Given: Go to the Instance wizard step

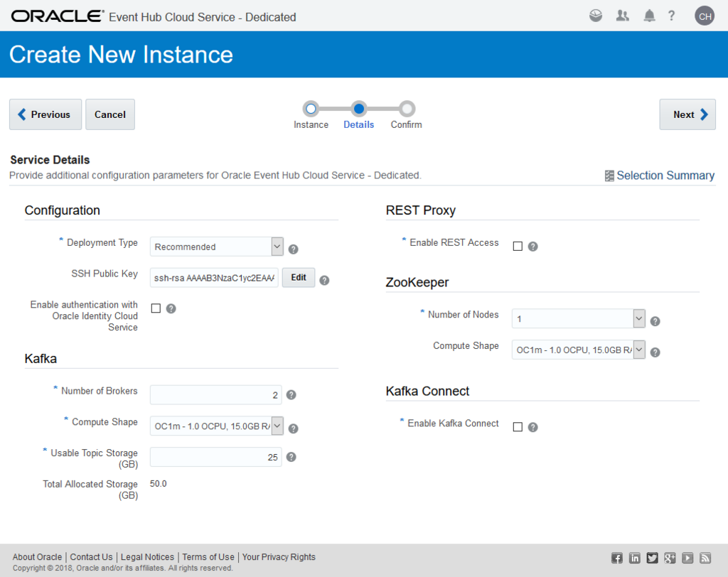Looking at the screenshot, I should (311, 109).
